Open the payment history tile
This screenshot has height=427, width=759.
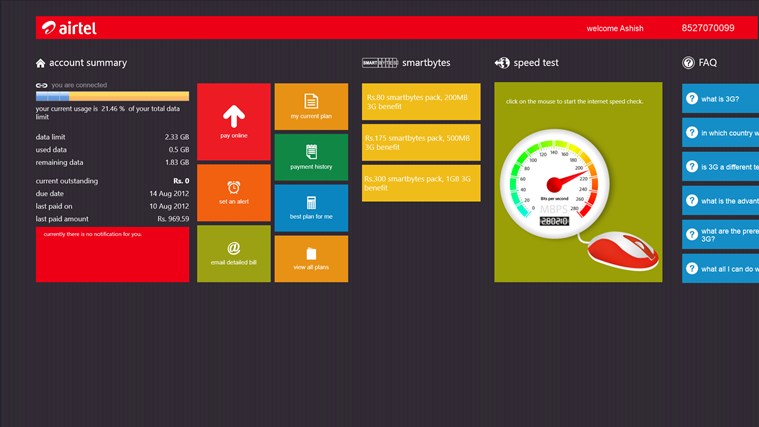[311, 157]
